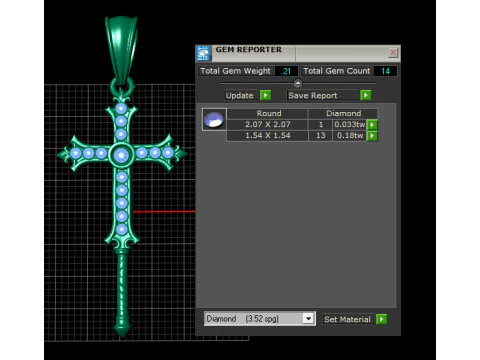Click the Save Report label
480x360 pixels.
tap(323, 96)
